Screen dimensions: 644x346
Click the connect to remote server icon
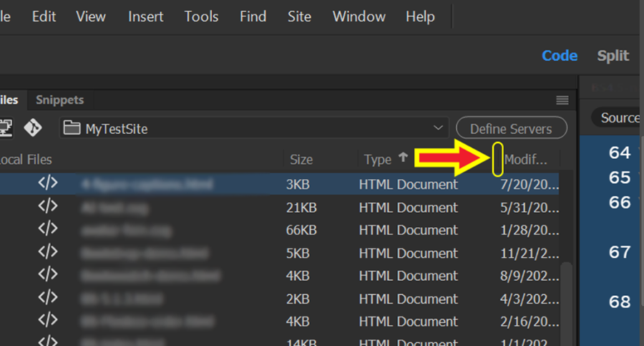point(5,128)
